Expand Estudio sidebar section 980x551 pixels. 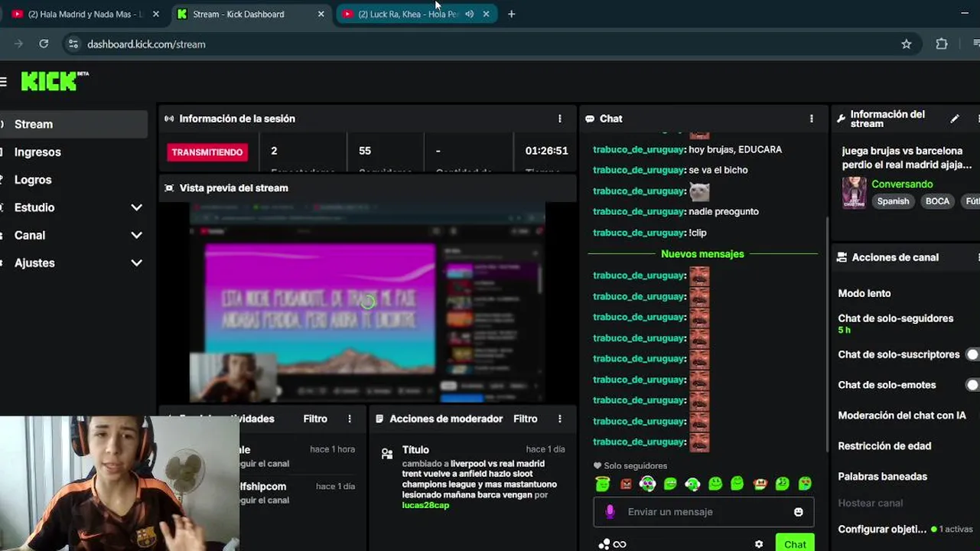pyautogui.click(x=136, y=207)
